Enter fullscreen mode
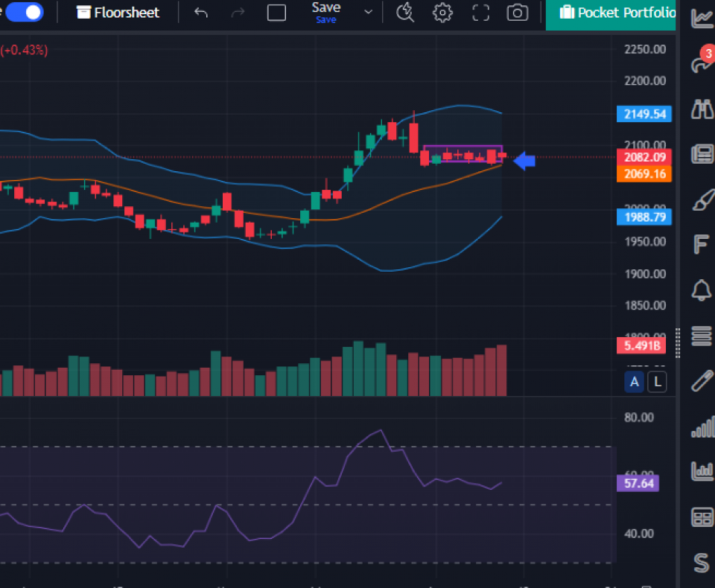This screenshot has width=715, height=588. (481, 13)
